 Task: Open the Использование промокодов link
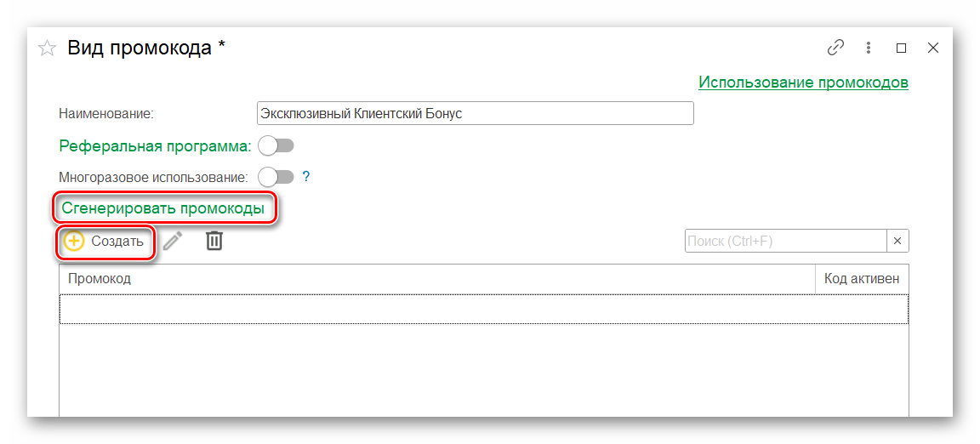click(x=803, y=83)
